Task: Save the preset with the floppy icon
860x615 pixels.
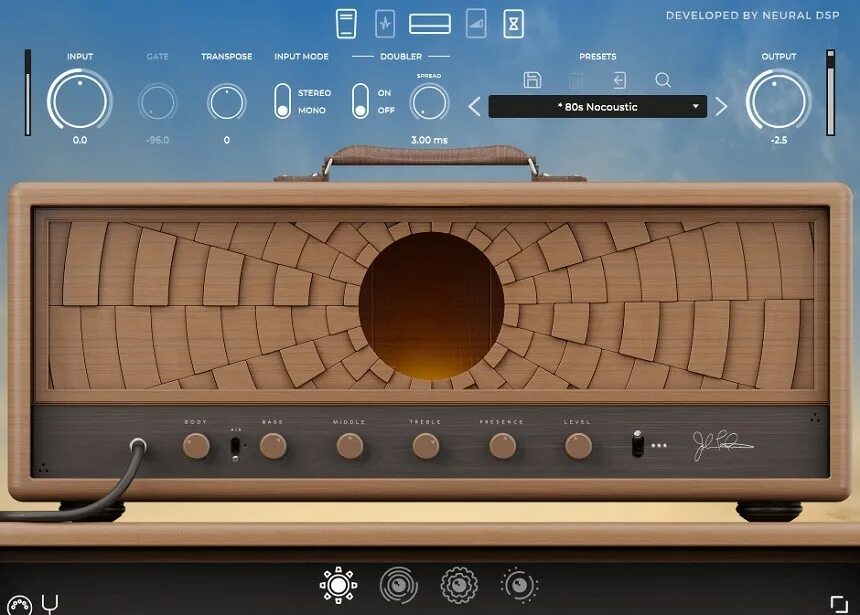Action: point(532,80)
